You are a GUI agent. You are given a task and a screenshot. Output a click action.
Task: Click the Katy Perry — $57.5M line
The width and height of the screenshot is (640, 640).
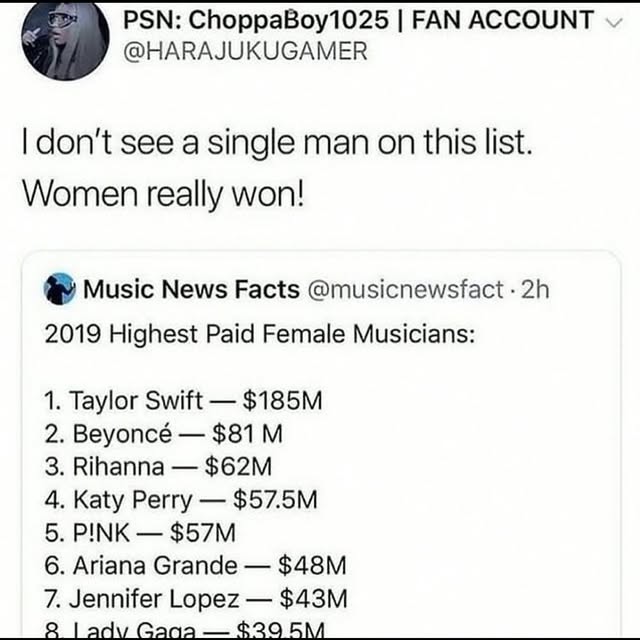pos(183,499)
